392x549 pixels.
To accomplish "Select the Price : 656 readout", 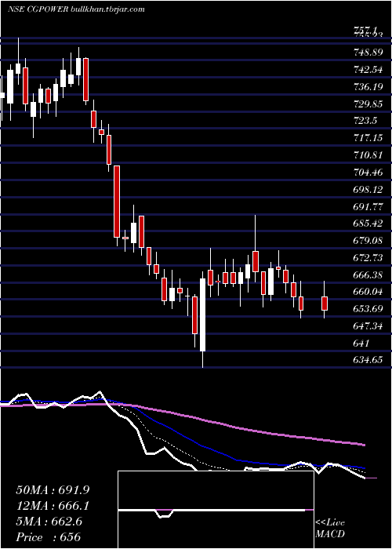I will [x=49, y=537].
